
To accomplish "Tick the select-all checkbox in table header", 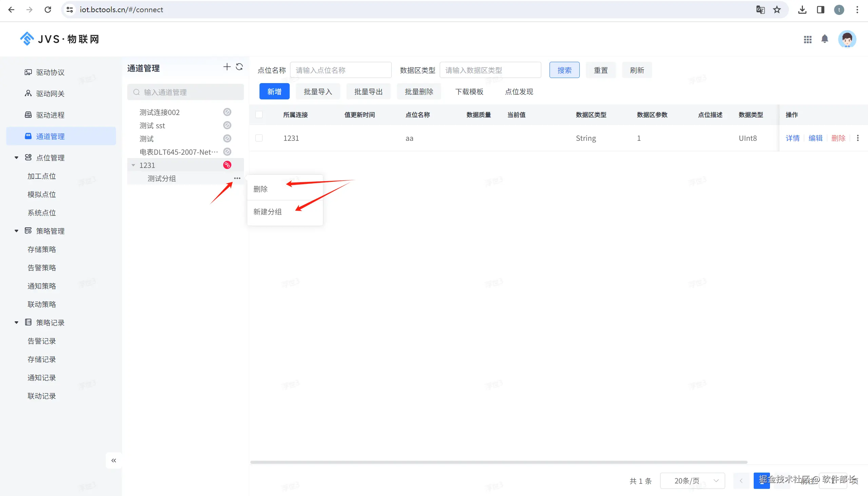I will pyautogui.click(x=259, y=115).
